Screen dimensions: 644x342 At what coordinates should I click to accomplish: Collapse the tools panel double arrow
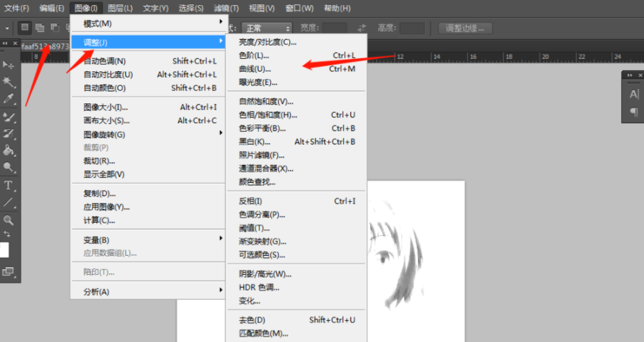[x=5, y=43]
